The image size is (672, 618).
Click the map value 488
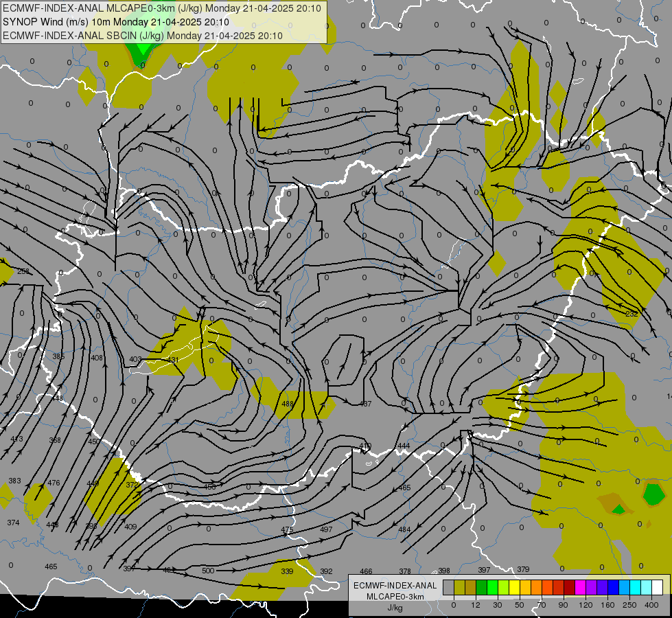pos(288,404)
